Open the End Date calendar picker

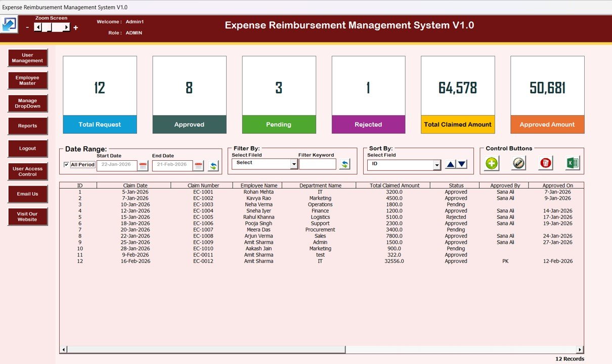[x=198, y=164]
